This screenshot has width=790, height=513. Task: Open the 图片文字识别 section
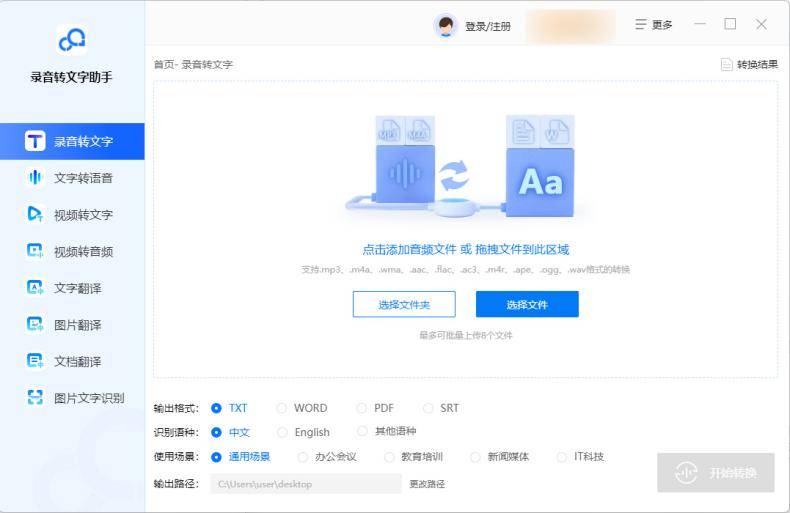pos(72,398)
